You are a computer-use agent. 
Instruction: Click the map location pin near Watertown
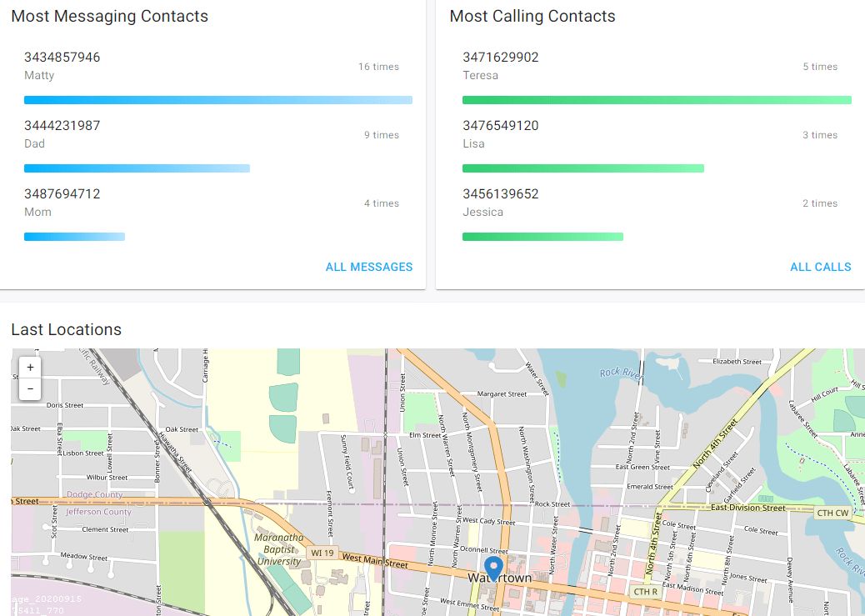(x=494, y=567)
